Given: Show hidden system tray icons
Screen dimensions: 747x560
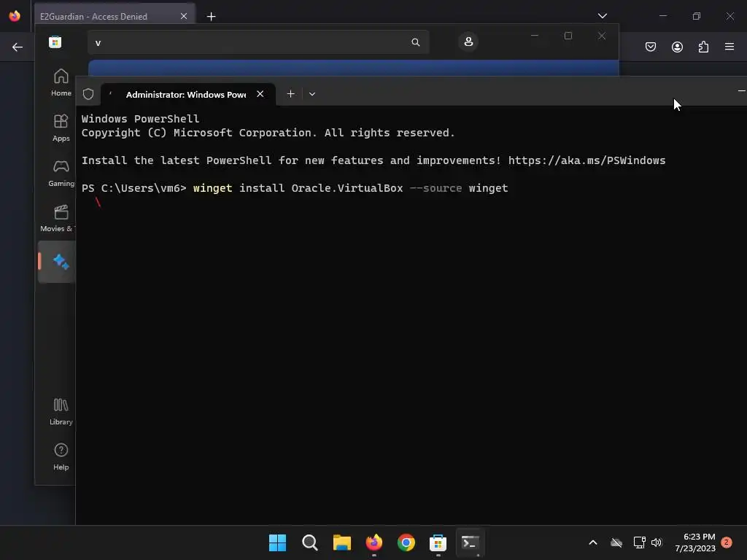Looking at the screenshot, I should point(593,542).
